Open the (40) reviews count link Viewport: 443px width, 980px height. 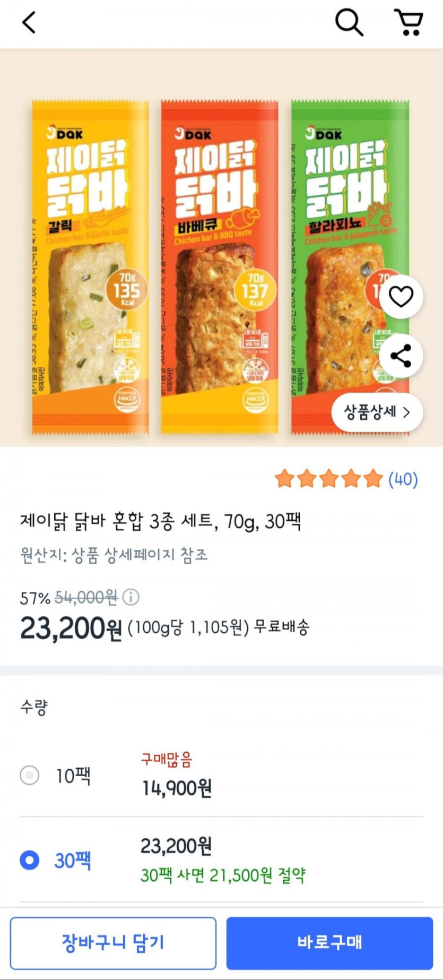click(x=403, y=479)
